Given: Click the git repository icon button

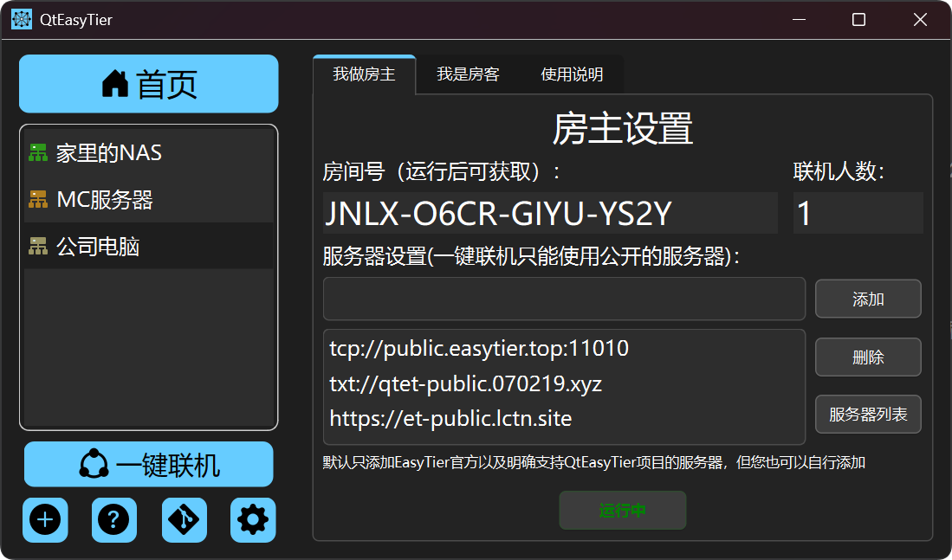Looking at the screenshot, I should pyautogui.click(x=184, y=520).
